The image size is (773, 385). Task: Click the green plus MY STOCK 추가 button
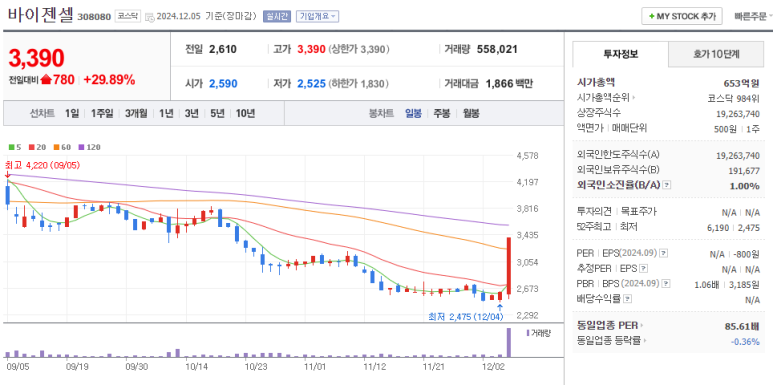tap(682, 16)
